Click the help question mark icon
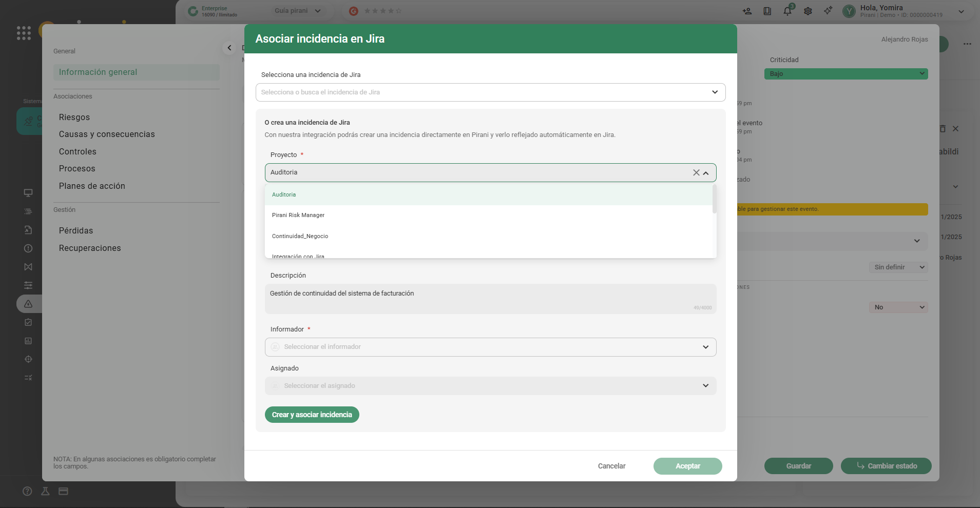Viewport: 980px width, 508px height. tap(28, 491)
